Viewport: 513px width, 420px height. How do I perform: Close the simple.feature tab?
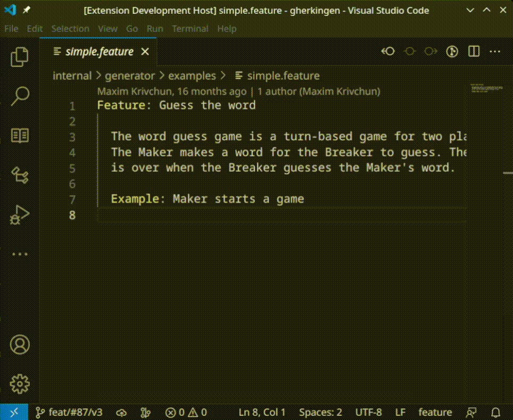(x=145, y=52)
